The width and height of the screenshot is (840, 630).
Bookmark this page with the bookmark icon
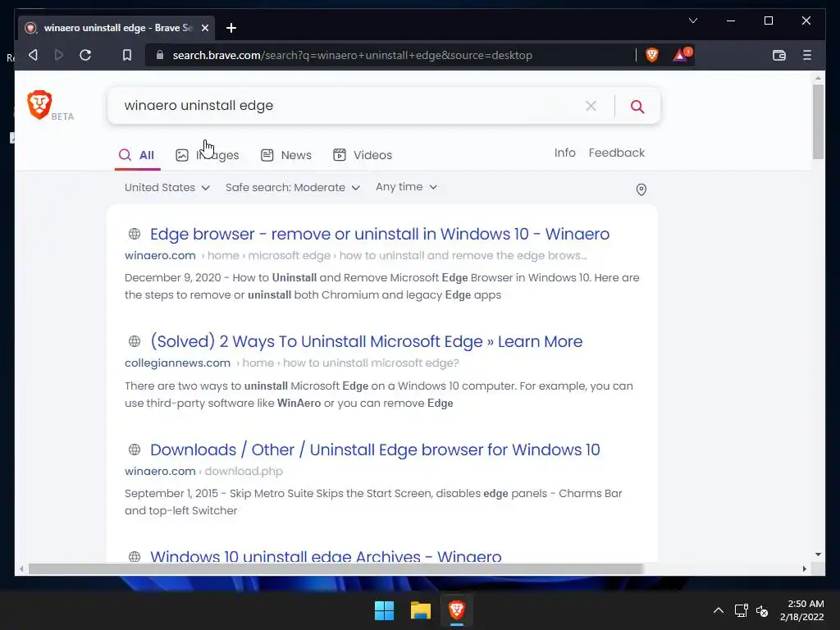[127, 55]
